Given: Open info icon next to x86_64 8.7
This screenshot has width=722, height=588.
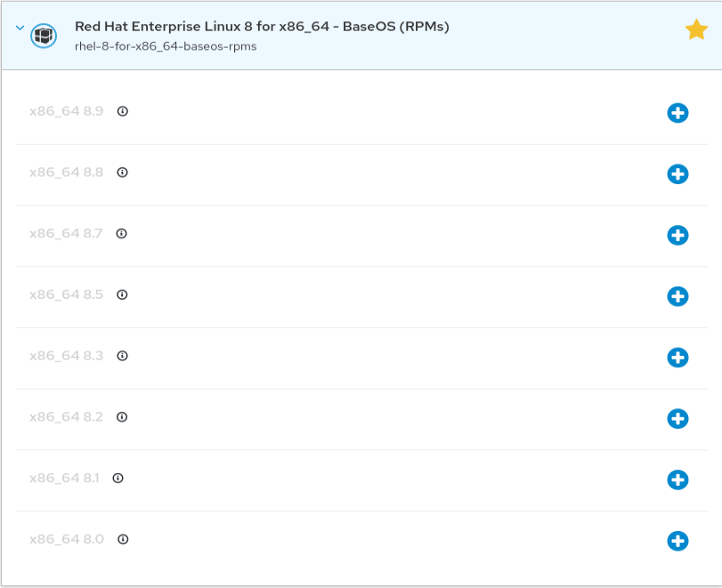Looking at the screenshot, I should click(x=122, y=234).
